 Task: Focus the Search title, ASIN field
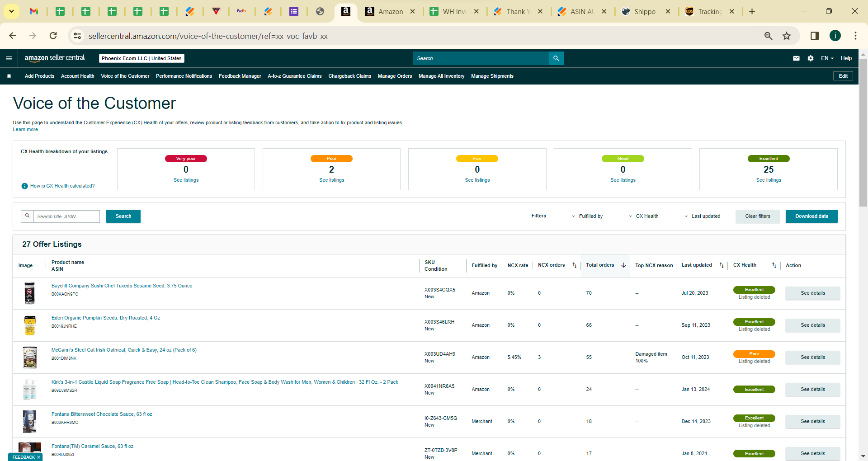point(66,216)
